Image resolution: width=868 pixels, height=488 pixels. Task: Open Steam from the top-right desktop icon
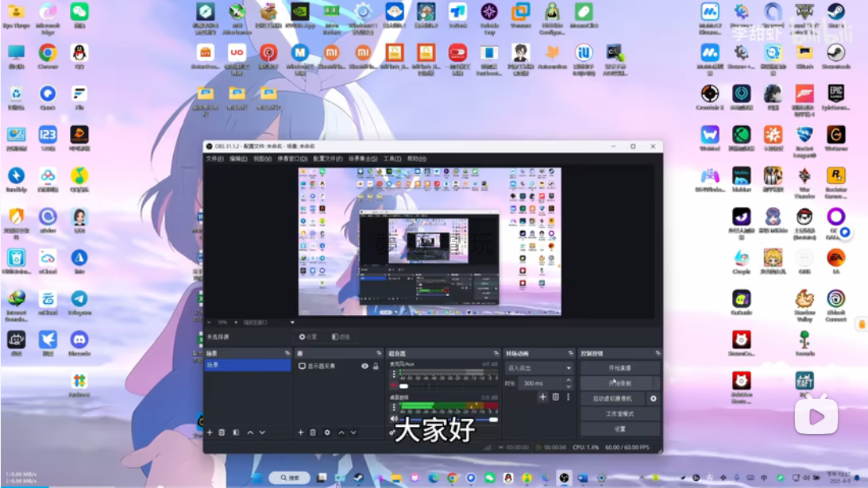pyautogui.click(x=835, y=12)
